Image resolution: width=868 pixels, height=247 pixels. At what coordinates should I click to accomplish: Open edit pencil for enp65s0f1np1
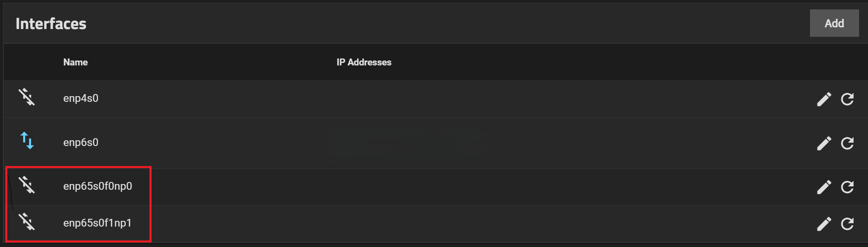pos(824,224)
